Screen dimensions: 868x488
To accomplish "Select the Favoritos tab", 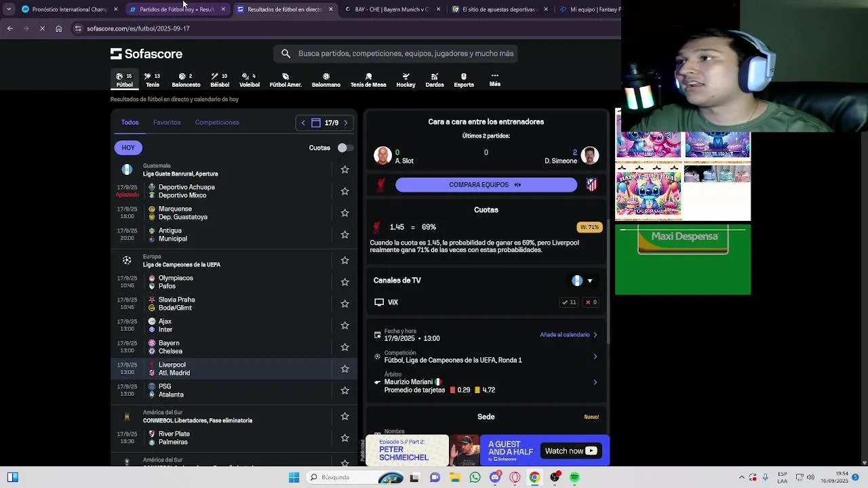I will coord(167,123).
